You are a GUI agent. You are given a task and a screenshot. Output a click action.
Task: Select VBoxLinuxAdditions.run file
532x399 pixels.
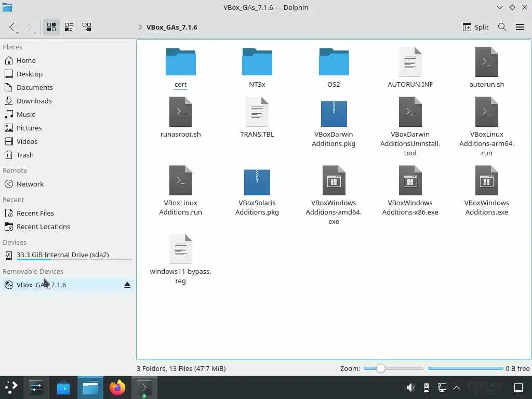coord(180,191)
